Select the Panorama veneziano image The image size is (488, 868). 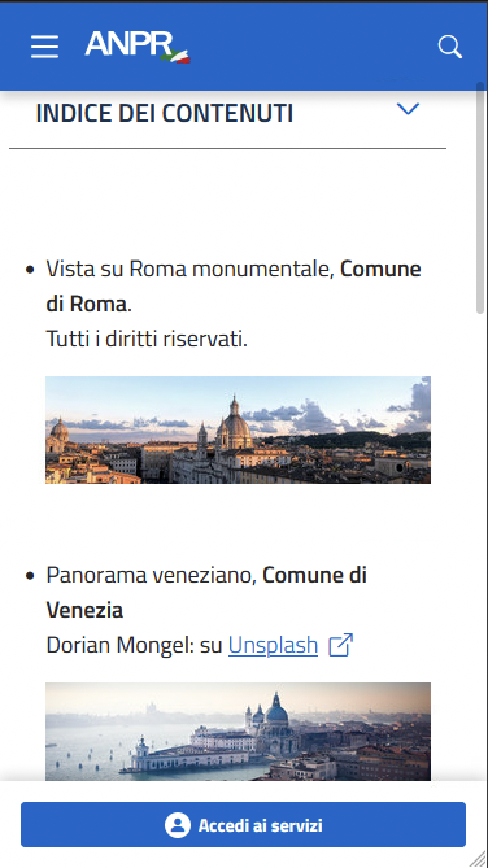tap(238, 730)
